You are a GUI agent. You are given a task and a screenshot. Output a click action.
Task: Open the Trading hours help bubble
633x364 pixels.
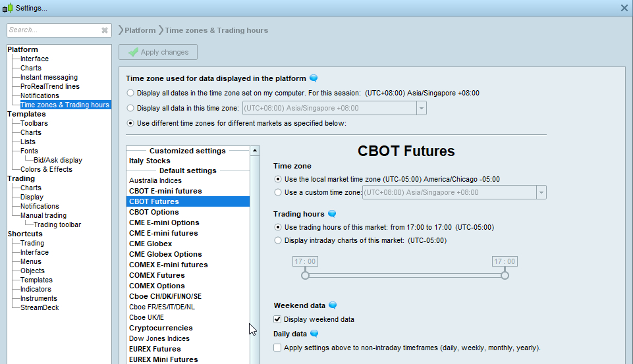click(332, 214)
